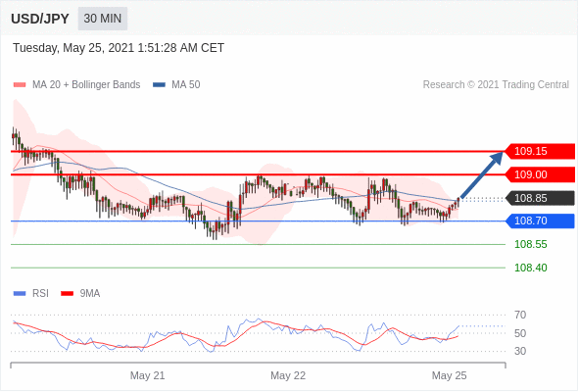Click the RSI 50 axis label
Viewport: 578px width, 392px height.
[520, 333]
